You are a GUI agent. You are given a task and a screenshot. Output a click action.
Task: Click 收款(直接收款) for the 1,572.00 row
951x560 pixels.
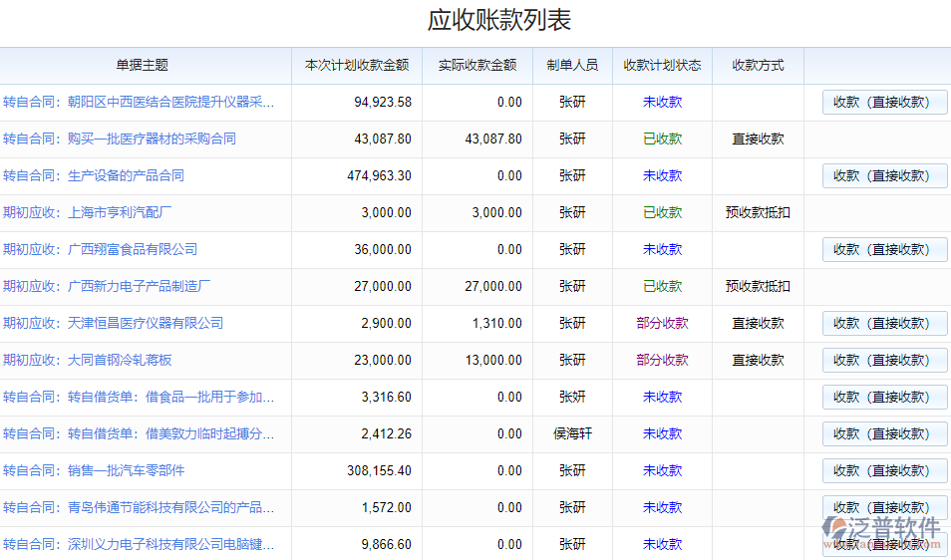pyautogui.click(x=885, y=507)
